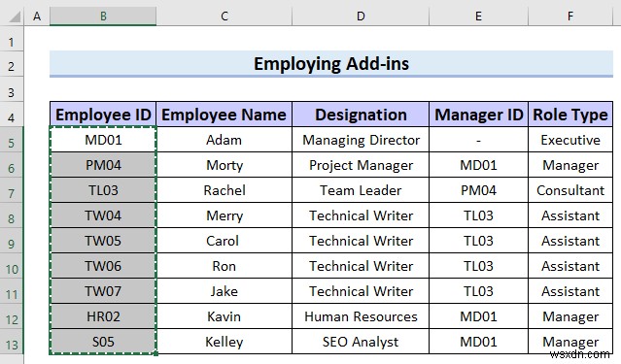
Task: Select Employee ID cell TL03
Action: coord(103,190)
